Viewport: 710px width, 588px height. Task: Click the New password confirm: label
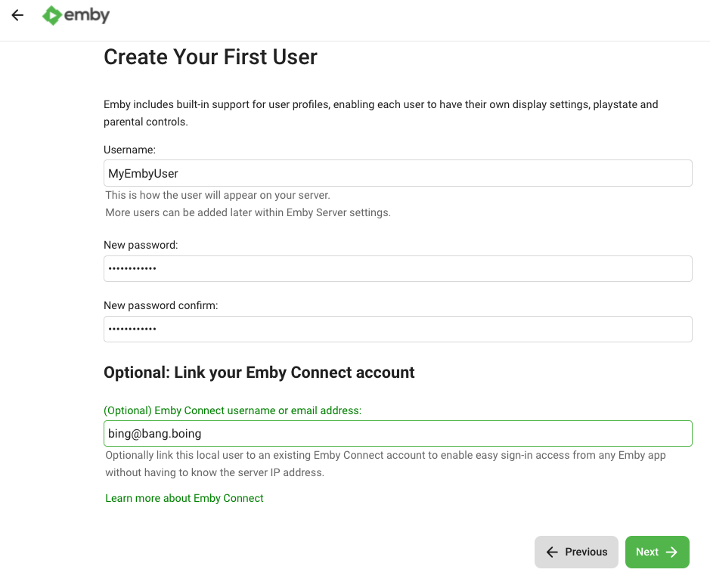pyautogui.click(x=160, y=305)
